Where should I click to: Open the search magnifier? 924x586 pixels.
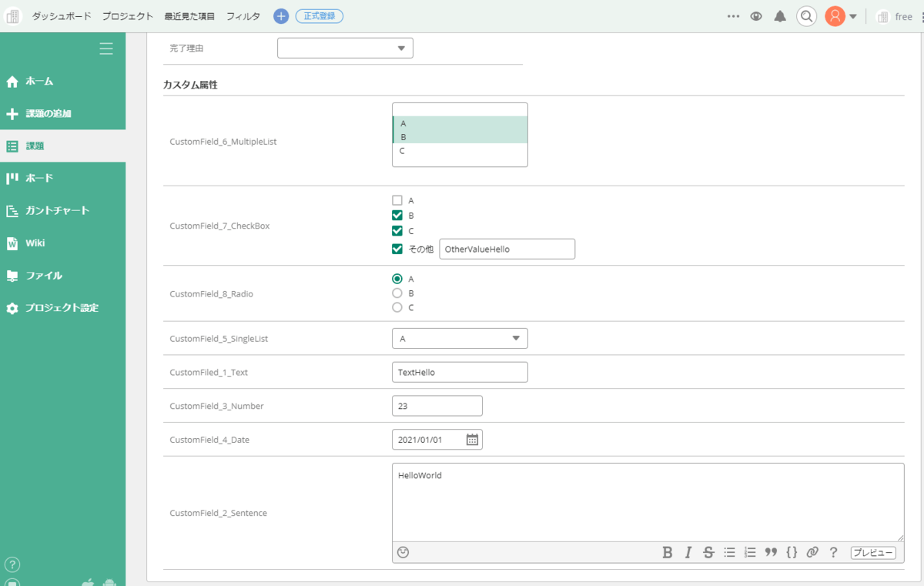point(806,15)
